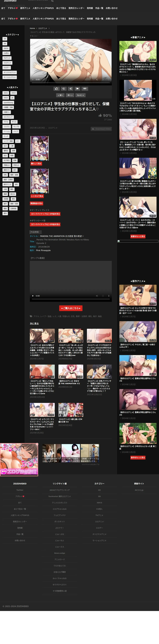This screenshot has width=159, height=644.
Task: Open 人気ランキングTOP25 in the second nav row
Action: [x=43, y=19]
